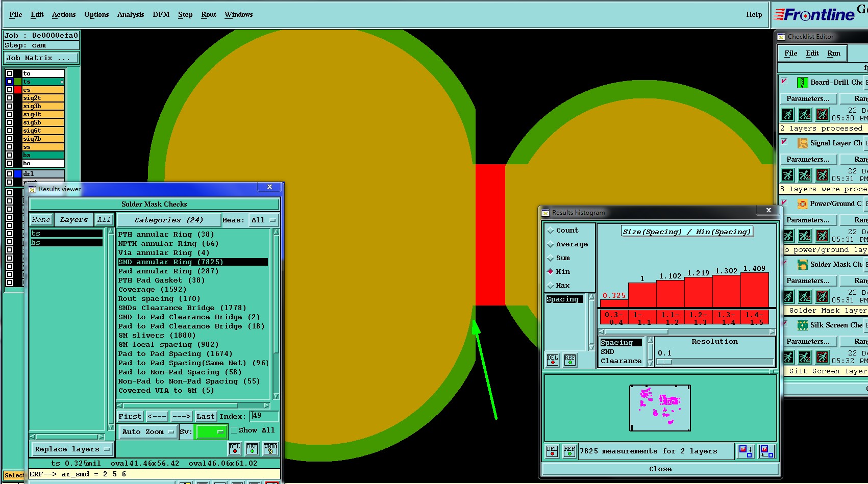Screen dimensions: 868x484
Task: Toggle display box of layer 'to'
Action: (10, 73)
